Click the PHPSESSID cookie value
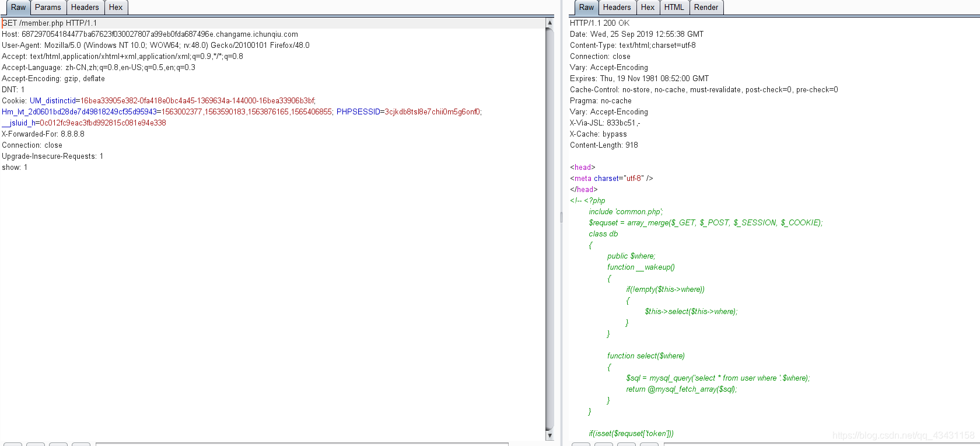 coord(433,112)
